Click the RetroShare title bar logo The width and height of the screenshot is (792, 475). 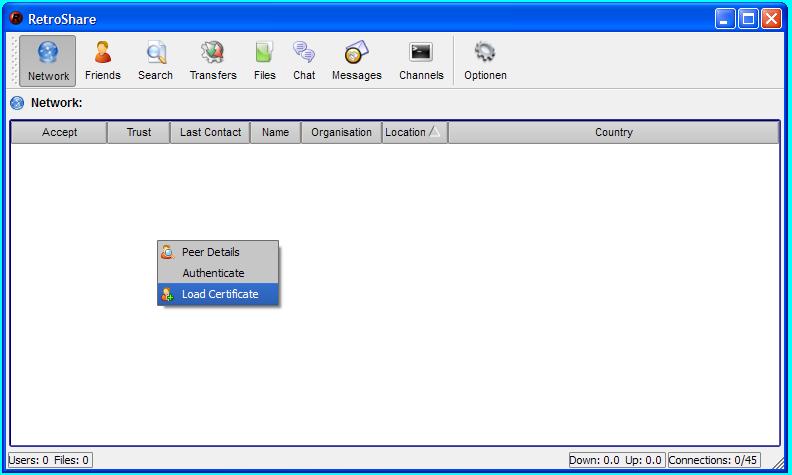(16, 18)
